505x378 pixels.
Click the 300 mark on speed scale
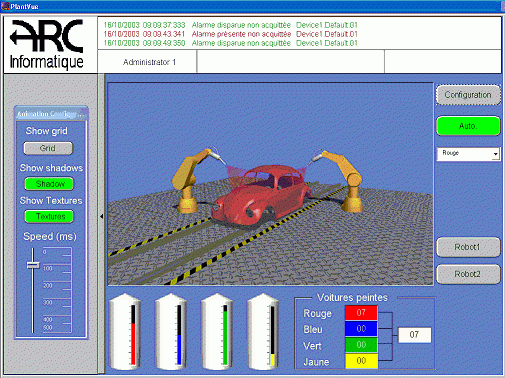pyautogui.click(x=48, y=303)
